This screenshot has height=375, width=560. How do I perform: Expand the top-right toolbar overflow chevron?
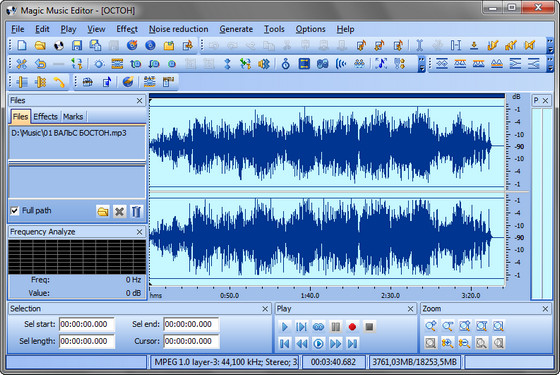click(550, 46)
